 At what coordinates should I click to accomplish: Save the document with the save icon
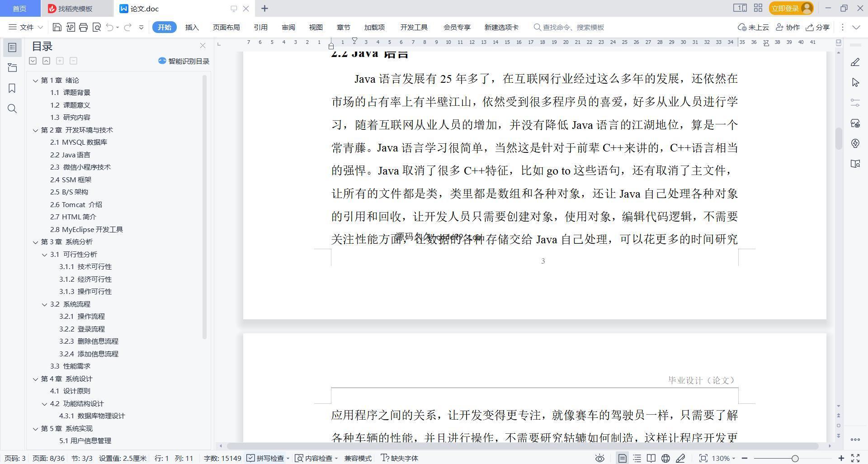click(57, 27)
